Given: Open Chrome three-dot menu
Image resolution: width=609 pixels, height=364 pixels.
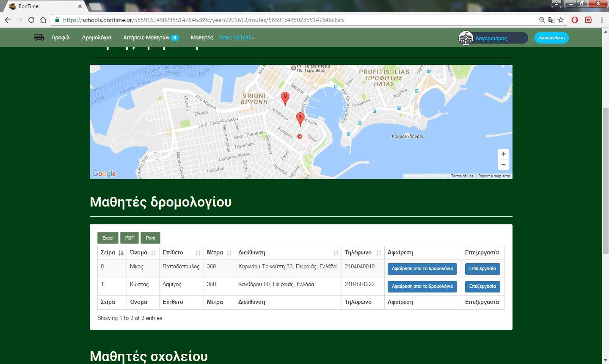Looking at the screenshot, I should pyautogui.click(x=602, y=20).
